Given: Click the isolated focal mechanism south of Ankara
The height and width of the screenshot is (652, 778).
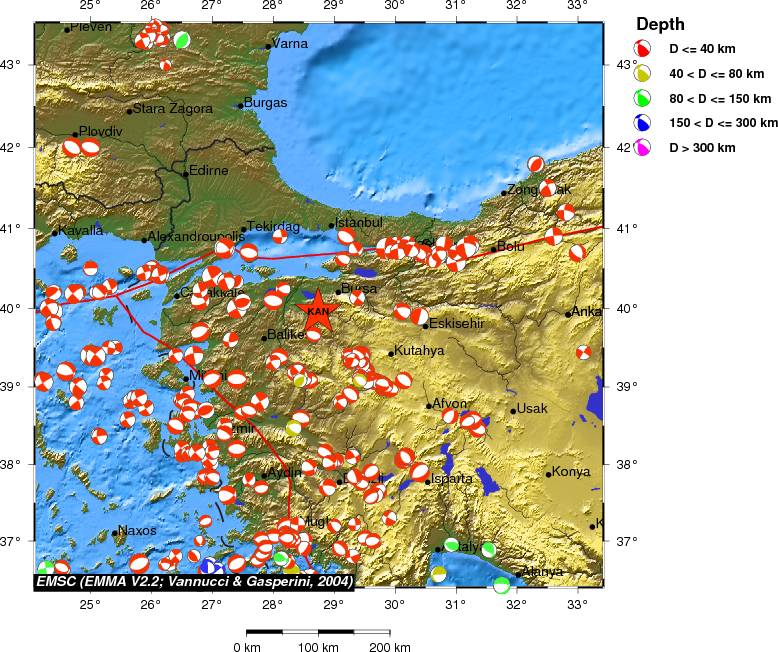Looking at the screenshot, I should (584, 352).
